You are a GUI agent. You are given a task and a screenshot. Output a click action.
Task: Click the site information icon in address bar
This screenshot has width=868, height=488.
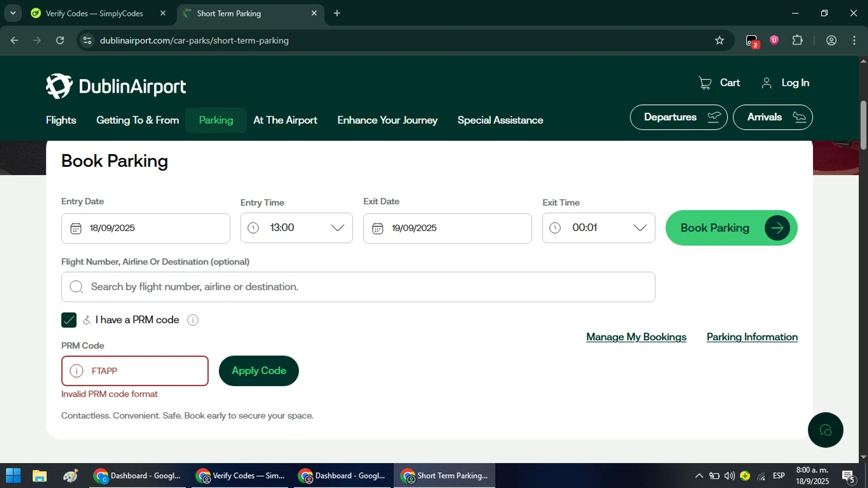(87, 41)
